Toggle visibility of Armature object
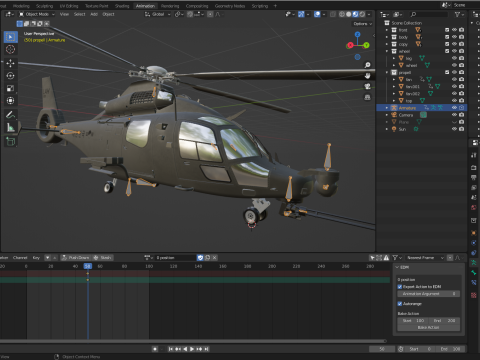The height and width of the screenshot is (360, 480). [x=454, y=108]
